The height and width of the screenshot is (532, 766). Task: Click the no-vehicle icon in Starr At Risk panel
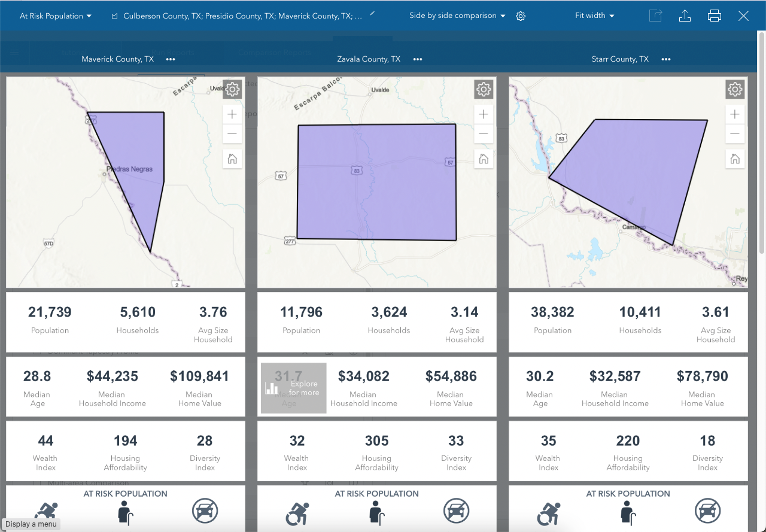click(707, 512)
